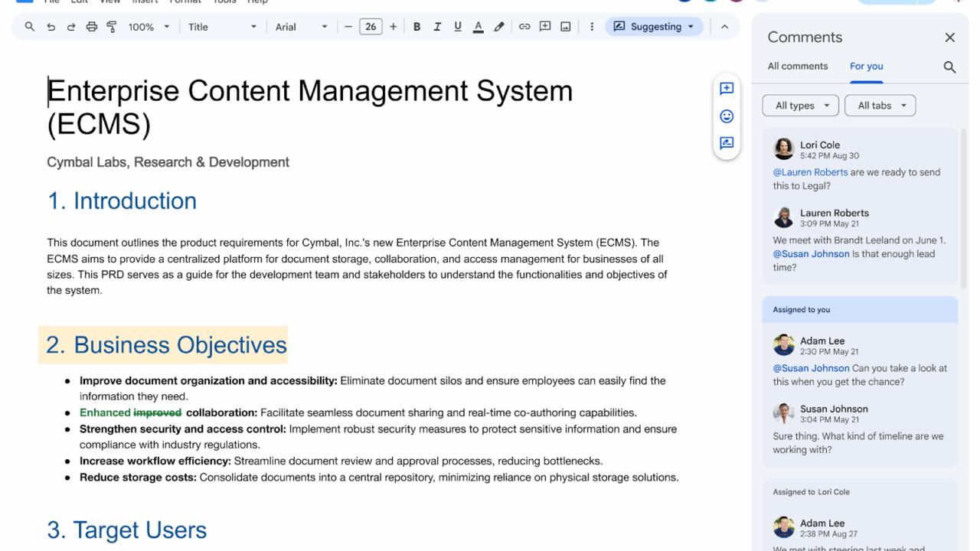Increase the font size

(394, 27)
